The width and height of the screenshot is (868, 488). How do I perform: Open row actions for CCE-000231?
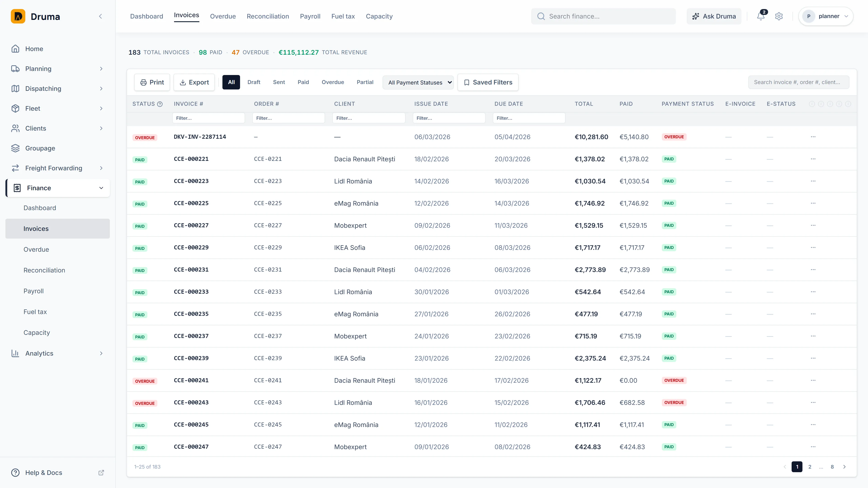[813, 270]
